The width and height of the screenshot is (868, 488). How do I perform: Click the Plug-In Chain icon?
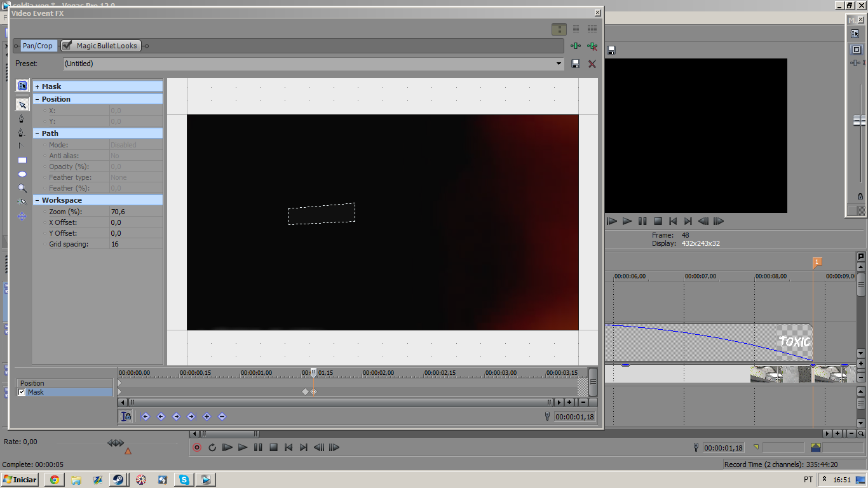576,46
